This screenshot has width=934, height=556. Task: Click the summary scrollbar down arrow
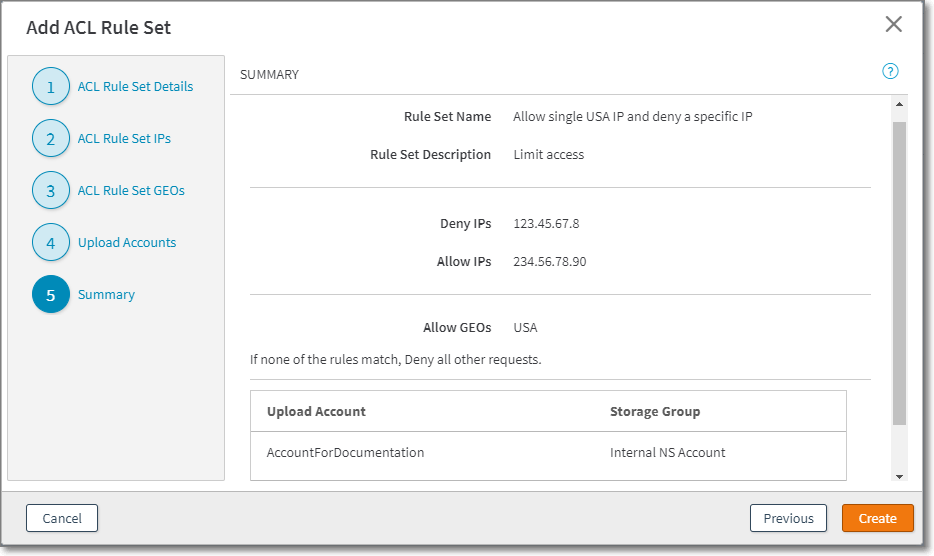[898, 476]
